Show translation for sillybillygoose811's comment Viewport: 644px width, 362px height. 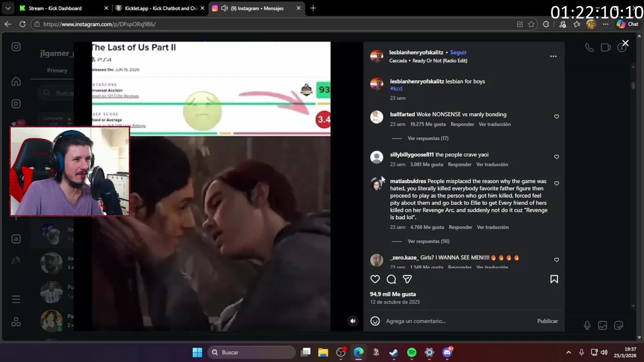click(492, 164)
